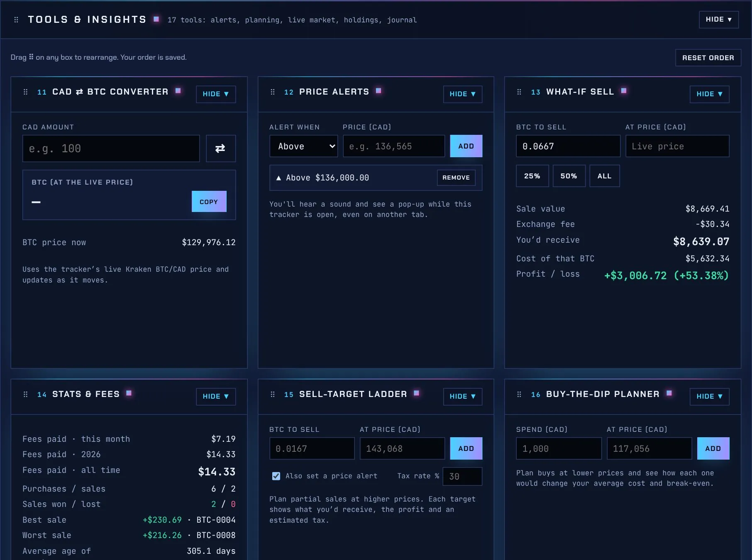Open the Alert When Above dropdown

tap(304, 146)
